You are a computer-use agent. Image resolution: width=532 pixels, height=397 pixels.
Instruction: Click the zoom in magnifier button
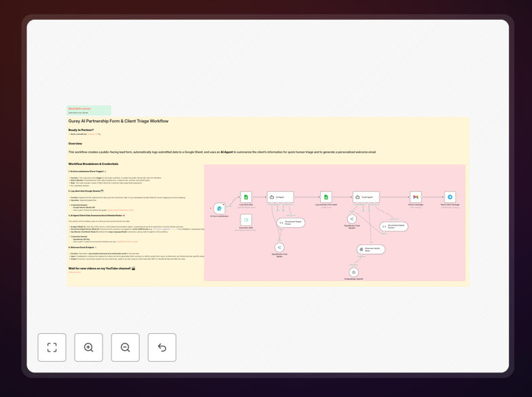(88, 347)
